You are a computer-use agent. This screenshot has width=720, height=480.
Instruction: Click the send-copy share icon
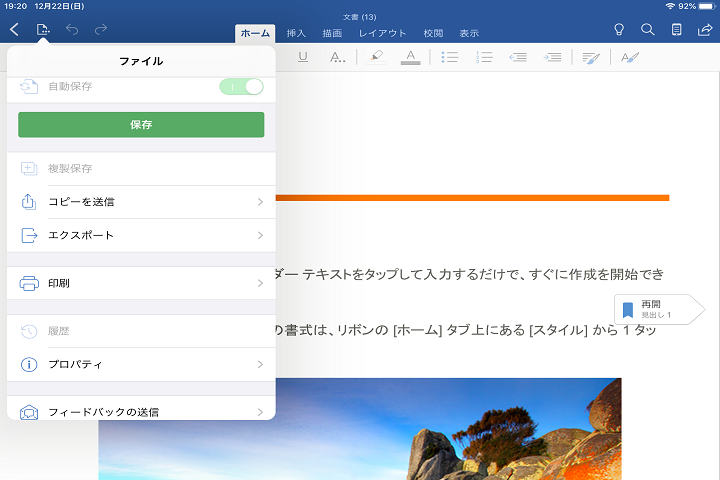(x=29, y=202)
